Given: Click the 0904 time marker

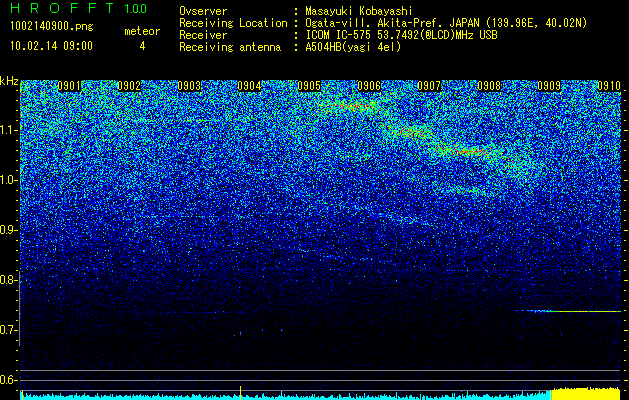Looking at the screenshot, I should pos(250,86).
